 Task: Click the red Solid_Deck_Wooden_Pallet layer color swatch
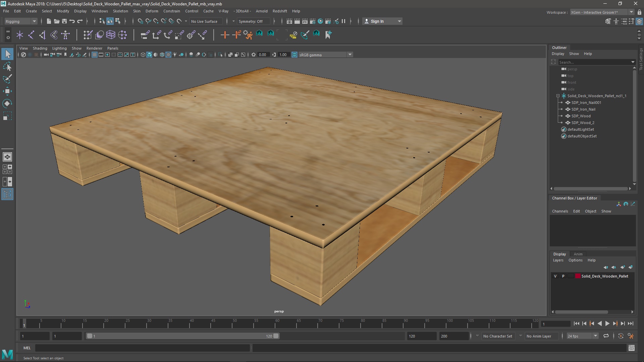578,276
